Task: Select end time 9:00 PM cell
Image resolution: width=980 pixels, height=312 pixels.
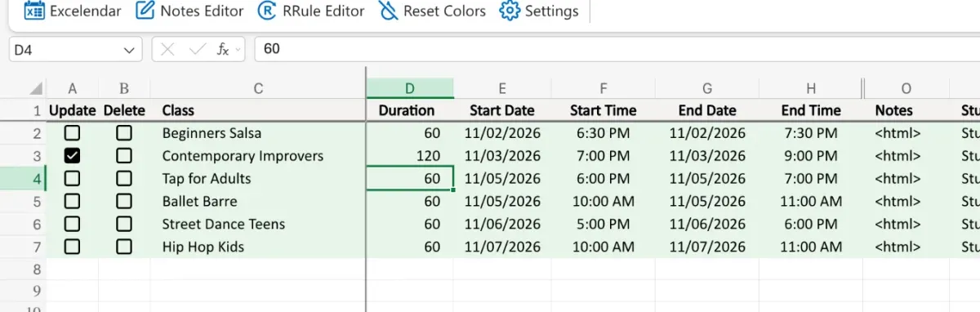Action: coord(810,156)
